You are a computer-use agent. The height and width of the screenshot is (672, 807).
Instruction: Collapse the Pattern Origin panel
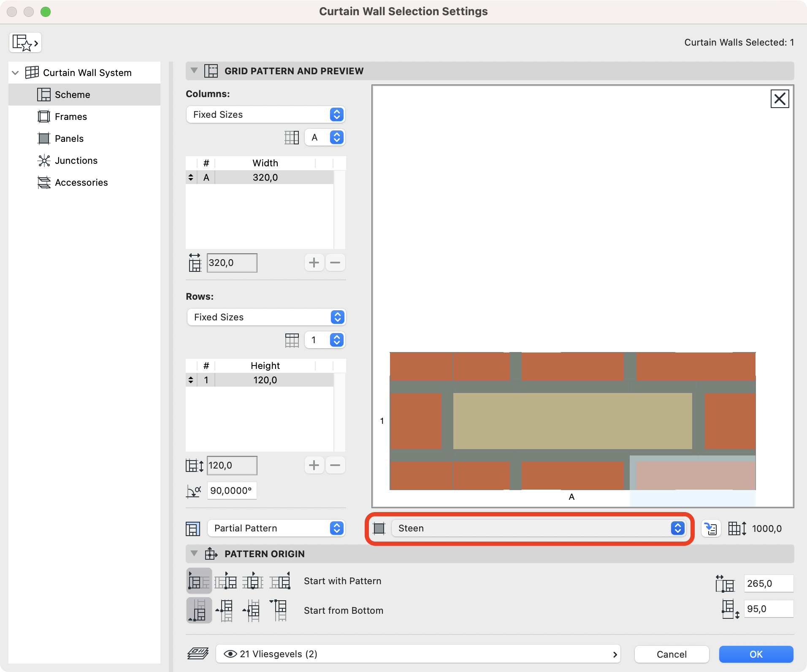point(194,553)
